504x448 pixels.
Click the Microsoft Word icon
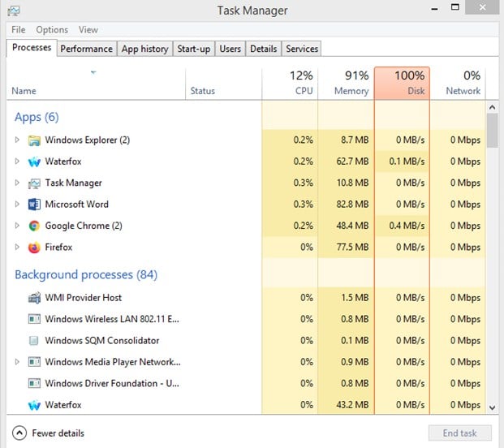pos(34,205)
